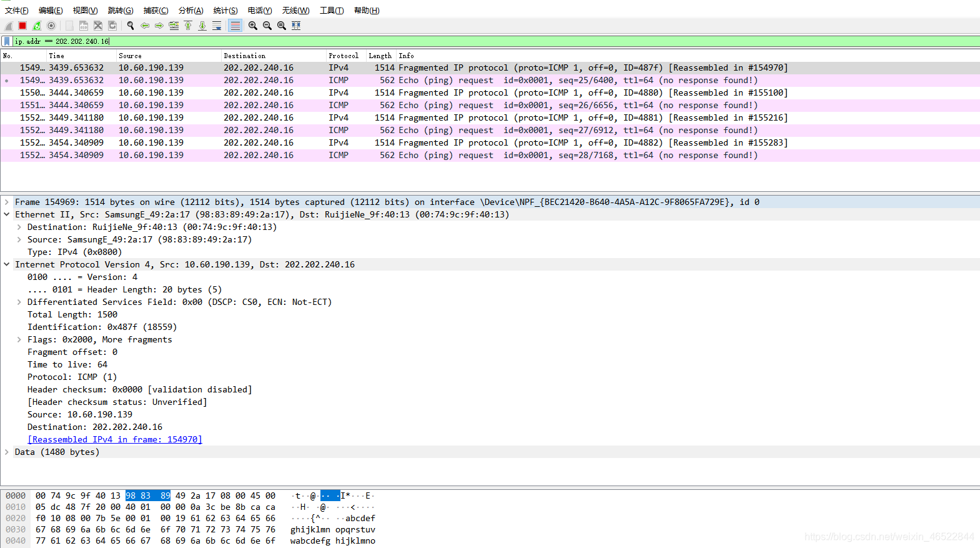
Task: Zoom out on packet text
Action: 267,26
